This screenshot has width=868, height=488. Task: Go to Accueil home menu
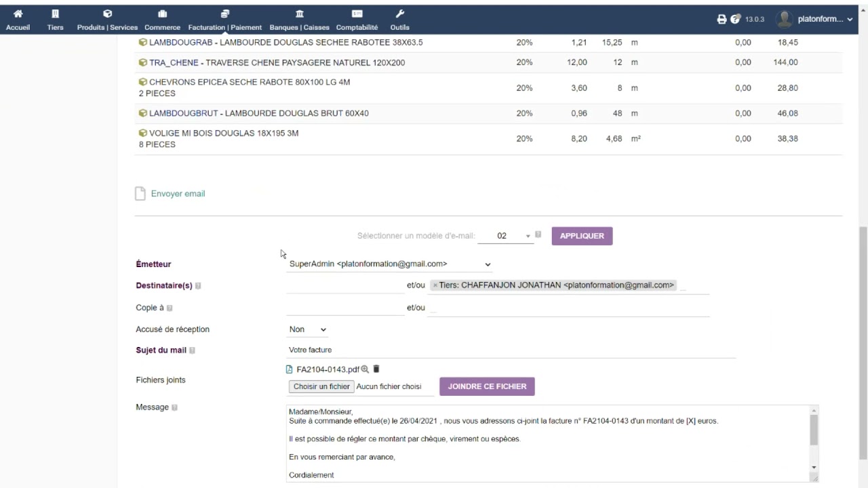coord(18,20)
